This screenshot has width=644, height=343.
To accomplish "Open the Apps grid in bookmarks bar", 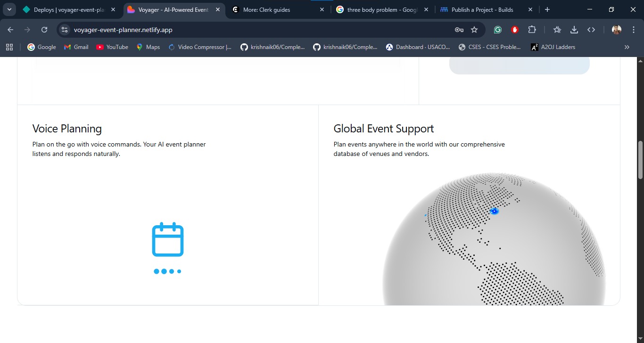I will tap(9, 47).
